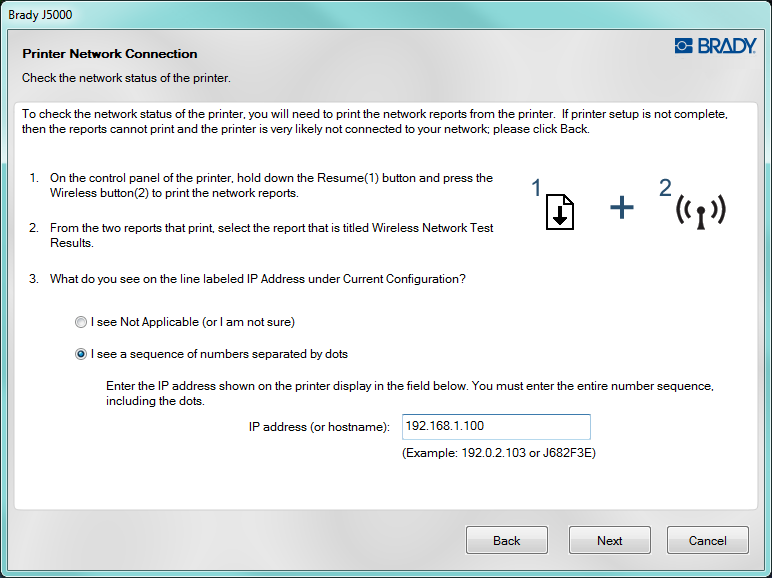Click the Brady J5000 window title
772x578 pixels.
(x=41, y=15)
